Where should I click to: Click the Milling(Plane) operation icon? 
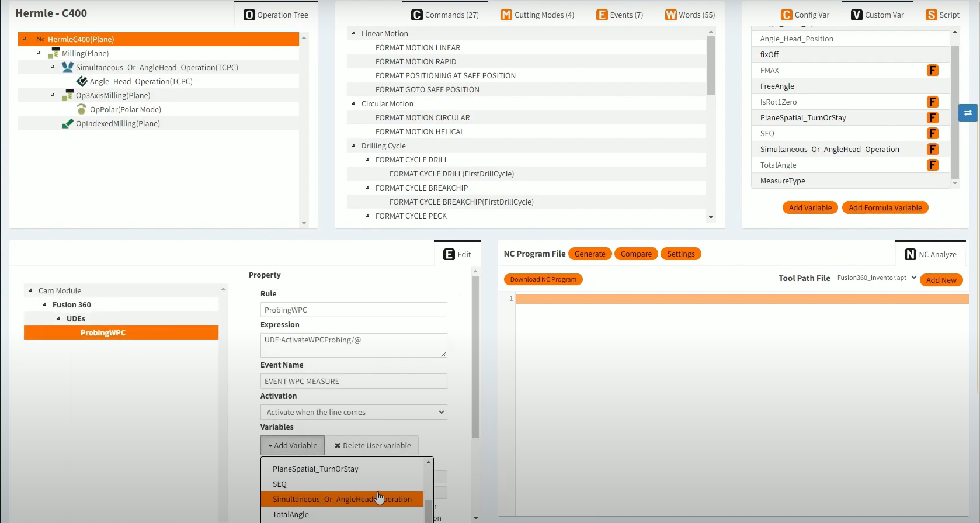point(54,53)
